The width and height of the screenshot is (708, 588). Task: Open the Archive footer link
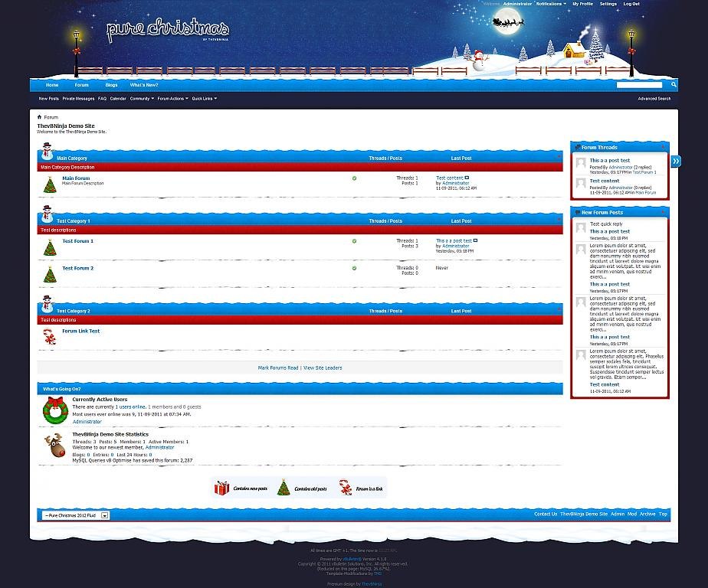point(647,514)
